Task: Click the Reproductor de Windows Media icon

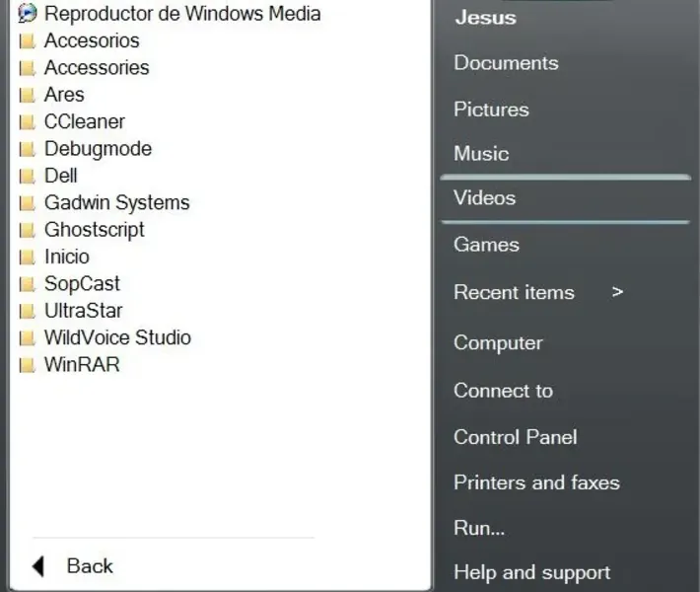Action: pos(27,14)
